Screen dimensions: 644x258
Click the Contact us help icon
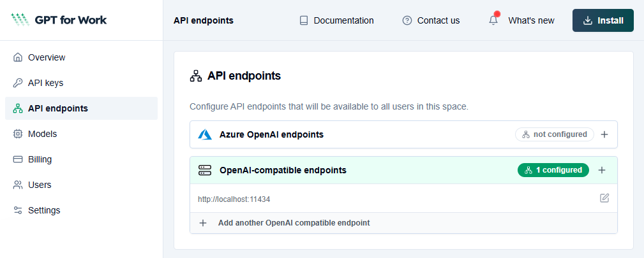[x=407, y=20]
